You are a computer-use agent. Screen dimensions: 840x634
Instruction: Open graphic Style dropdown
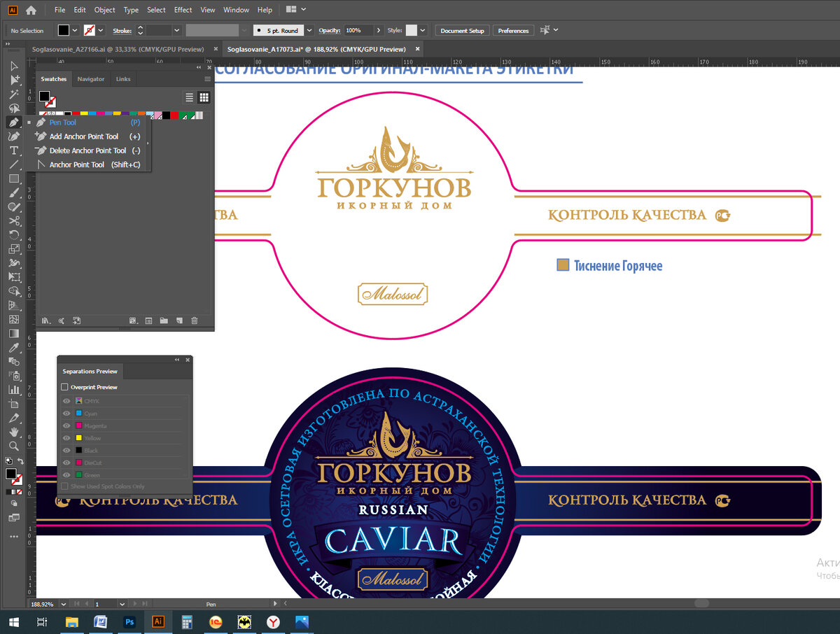(424, 31)
